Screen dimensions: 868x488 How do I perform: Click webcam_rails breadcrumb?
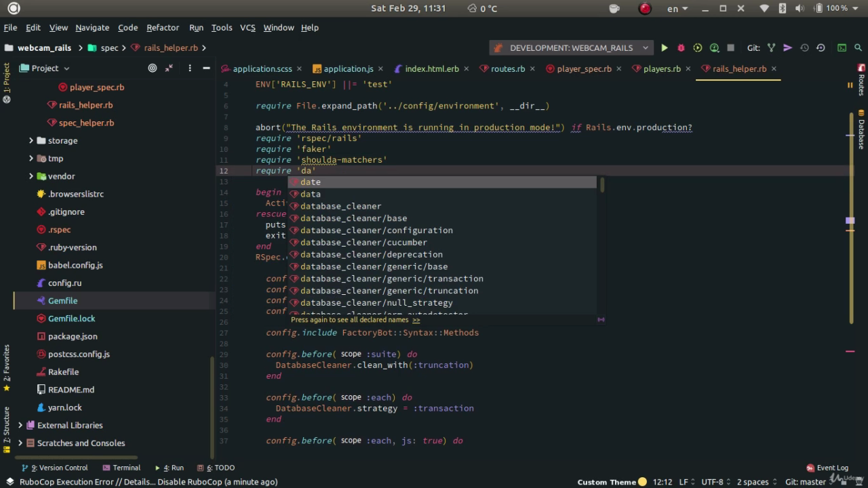(x=37, y=48)
